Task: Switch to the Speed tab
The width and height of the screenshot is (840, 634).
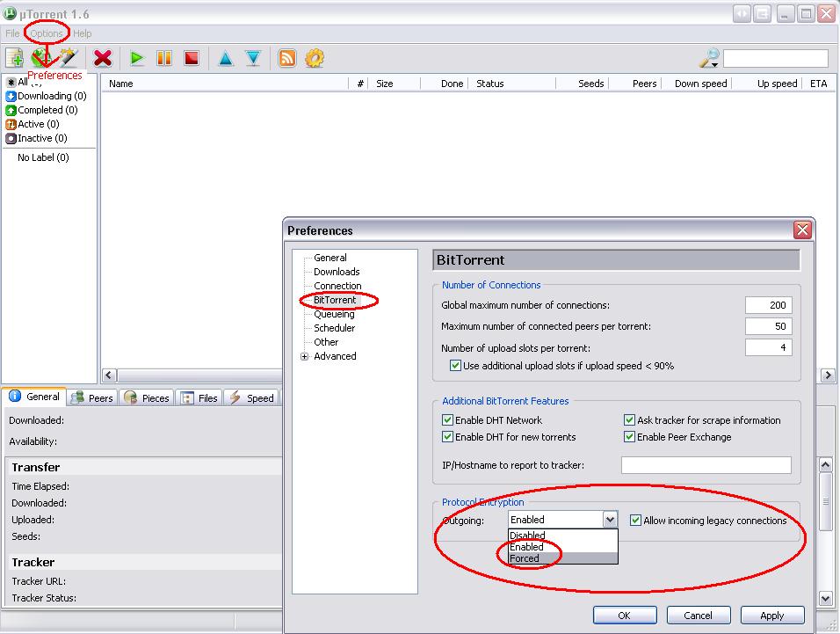Action: [x=252, y=398]
